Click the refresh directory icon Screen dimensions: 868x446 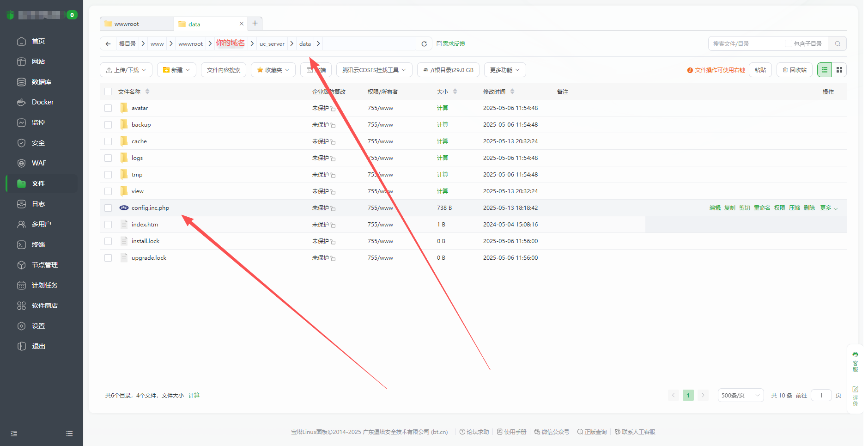coord(424,44)
